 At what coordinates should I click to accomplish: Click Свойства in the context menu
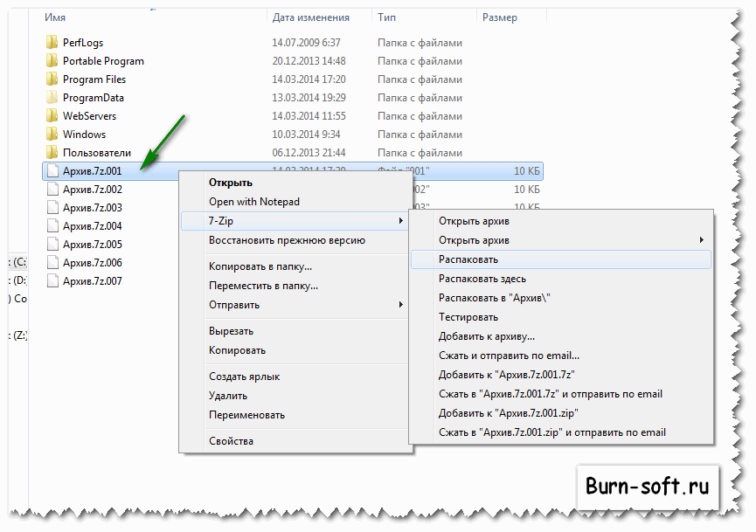click(231, 441)
